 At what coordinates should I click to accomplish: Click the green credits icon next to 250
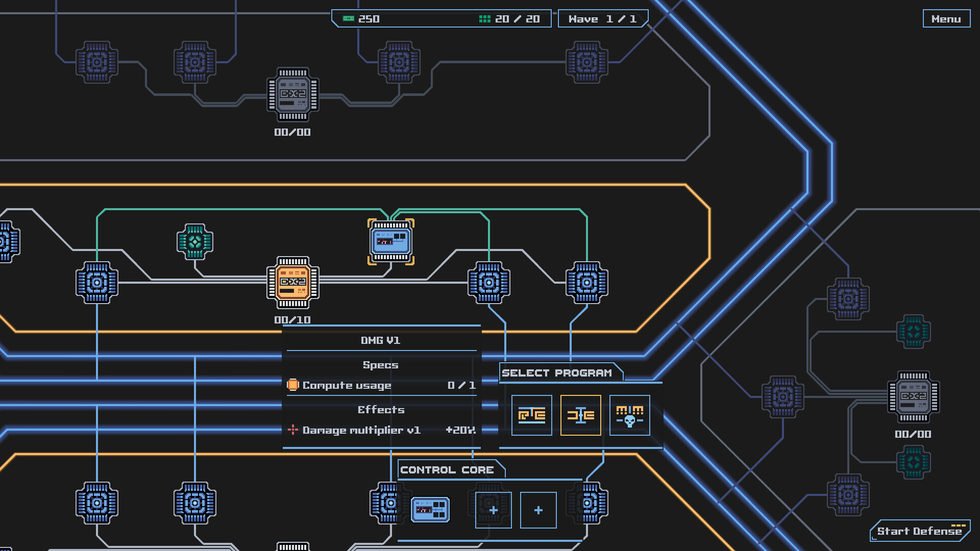349,18
